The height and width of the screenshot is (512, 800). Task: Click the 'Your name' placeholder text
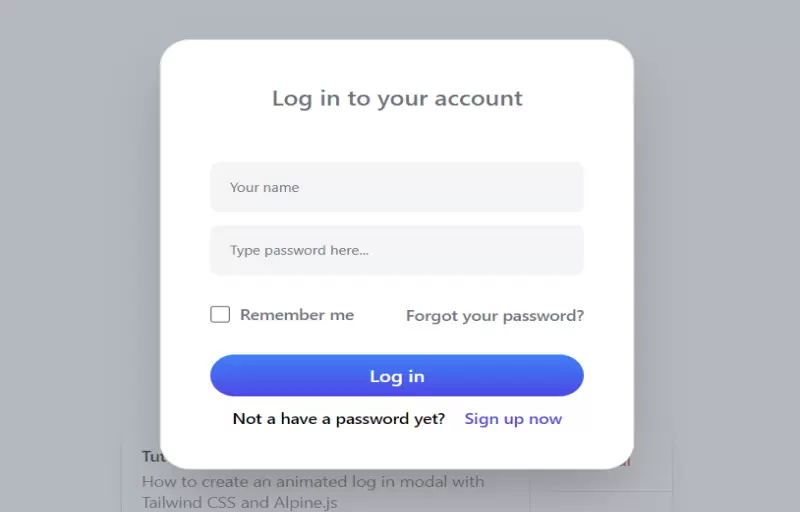(264, 187)
